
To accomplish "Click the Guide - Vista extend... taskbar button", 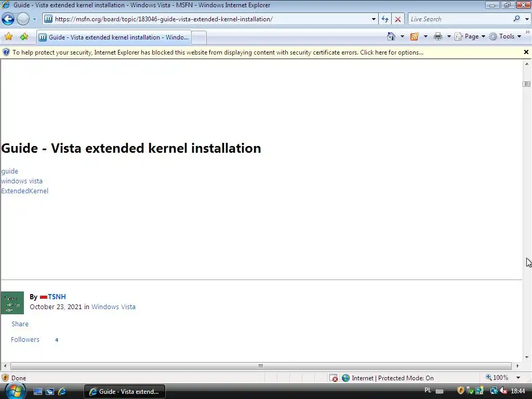I will 125,392.
